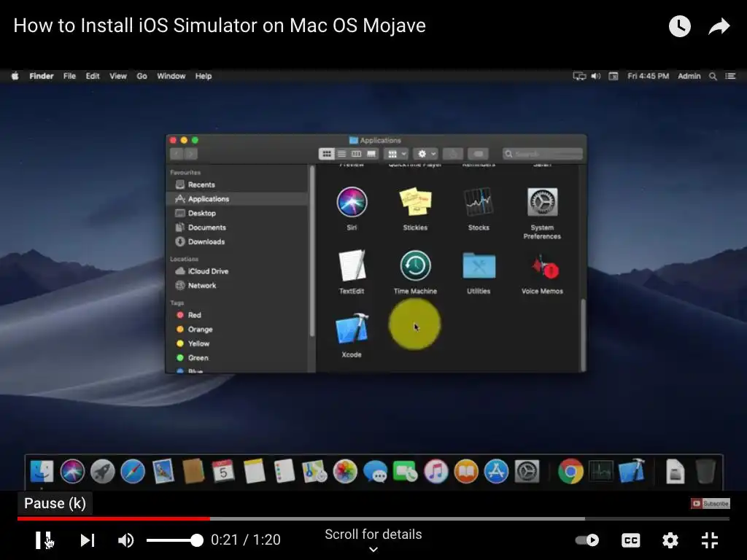Exit full screen mode
This screenshot has width=747, height=560.
coord(710,540)
